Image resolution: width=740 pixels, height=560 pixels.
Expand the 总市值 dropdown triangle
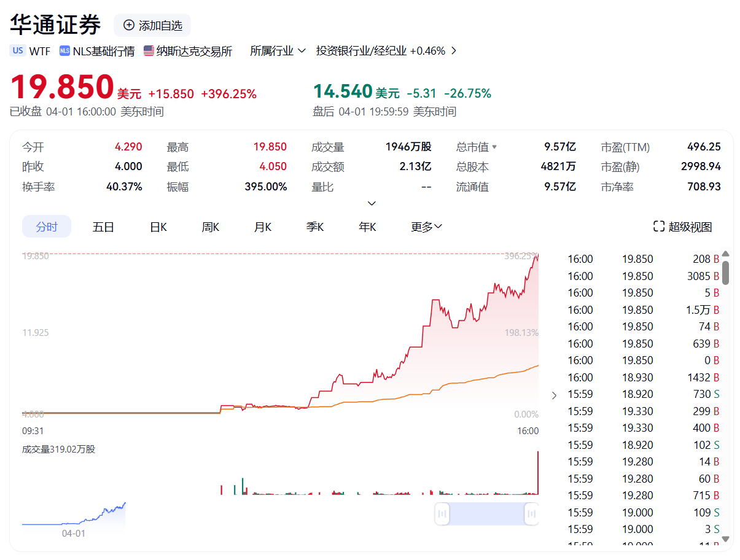[x=494, y=147]
